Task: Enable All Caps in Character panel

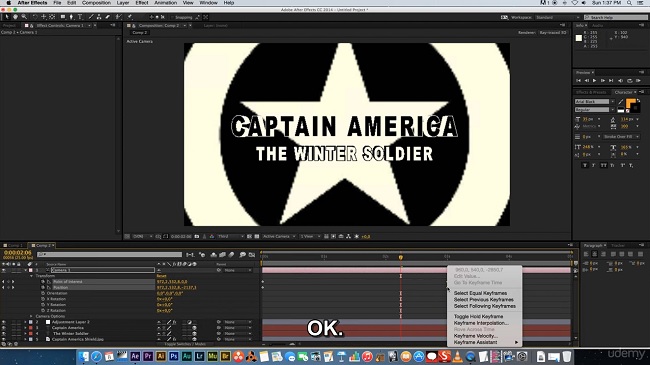Action: pos(604,165)
